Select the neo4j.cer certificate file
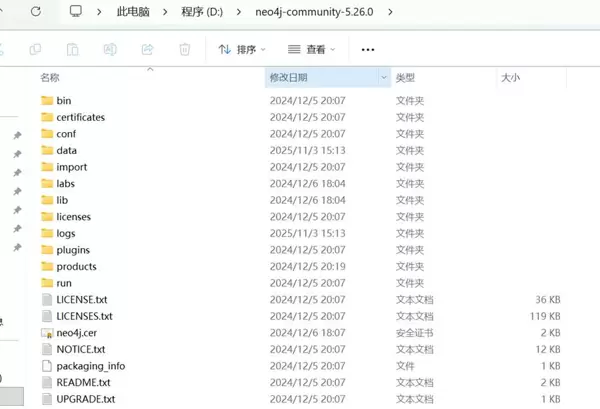The width and height of the screenshot is (600, 409). pyautogui.click(x=76, y=333)
